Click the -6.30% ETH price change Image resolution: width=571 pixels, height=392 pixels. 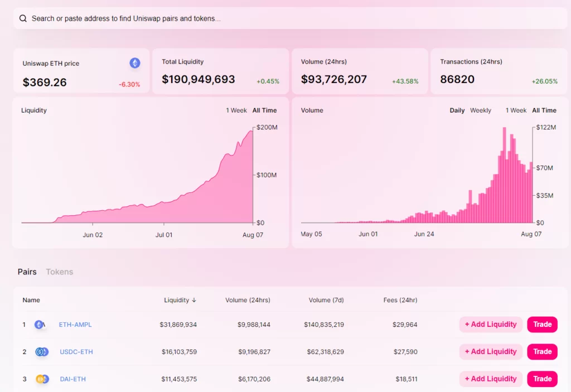click(129, 85)
